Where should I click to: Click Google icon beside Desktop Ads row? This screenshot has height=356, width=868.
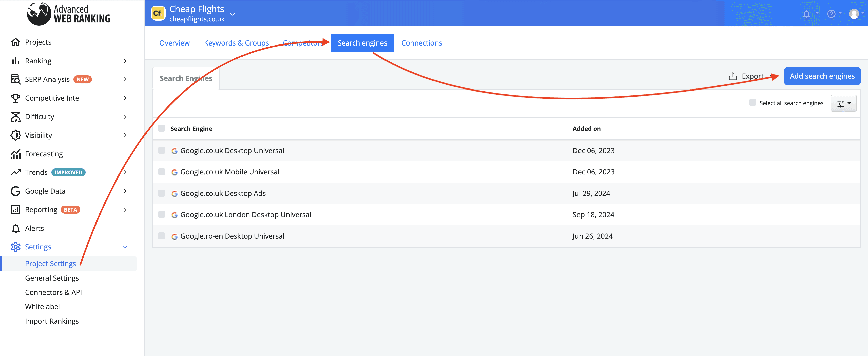coord(175,194)
